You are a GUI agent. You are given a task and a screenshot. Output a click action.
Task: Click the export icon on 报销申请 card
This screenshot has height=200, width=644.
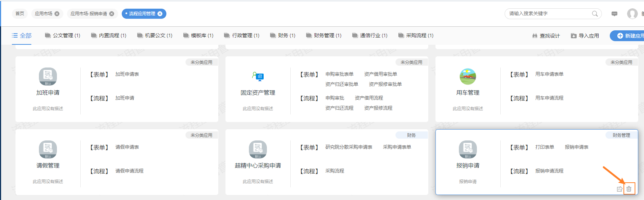coord(620,189)
